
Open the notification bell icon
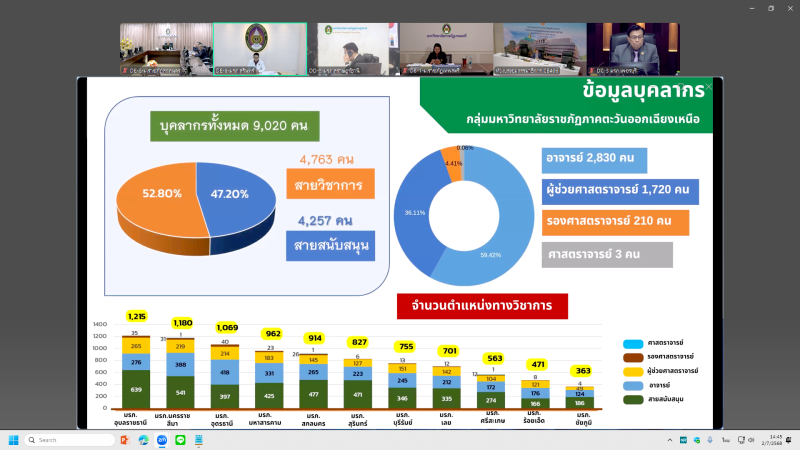[786, 440]
